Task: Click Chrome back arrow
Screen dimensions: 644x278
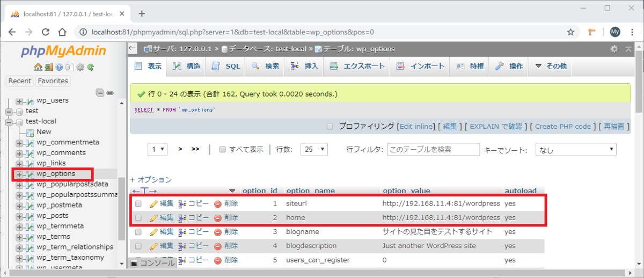Action: tap(12, 32)
